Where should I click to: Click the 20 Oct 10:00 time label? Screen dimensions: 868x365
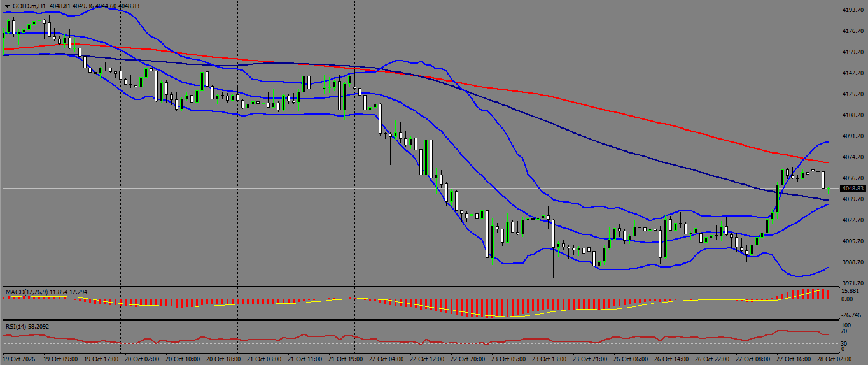(183, 359)
